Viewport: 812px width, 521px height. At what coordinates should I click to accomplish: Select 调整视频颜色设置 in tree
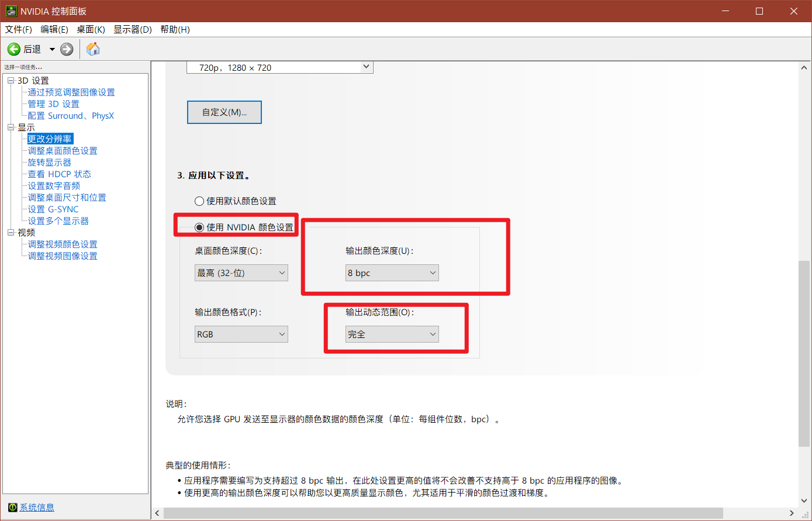[x=63, y=244]
